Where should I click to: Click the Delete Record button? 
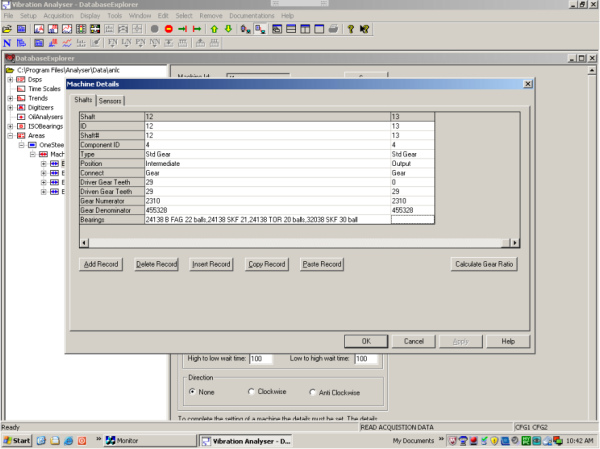[157, 264]
